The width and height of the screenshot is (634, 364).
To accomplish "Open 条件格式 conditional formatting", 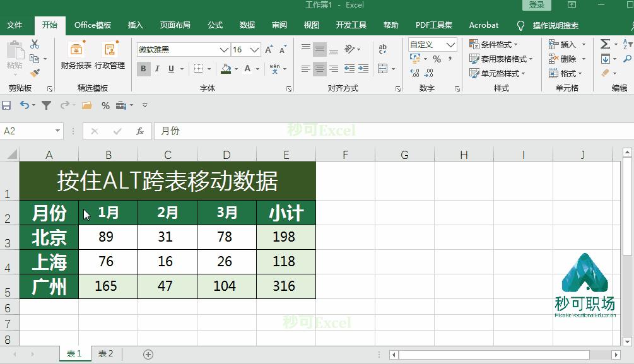I will coord(495,44).
